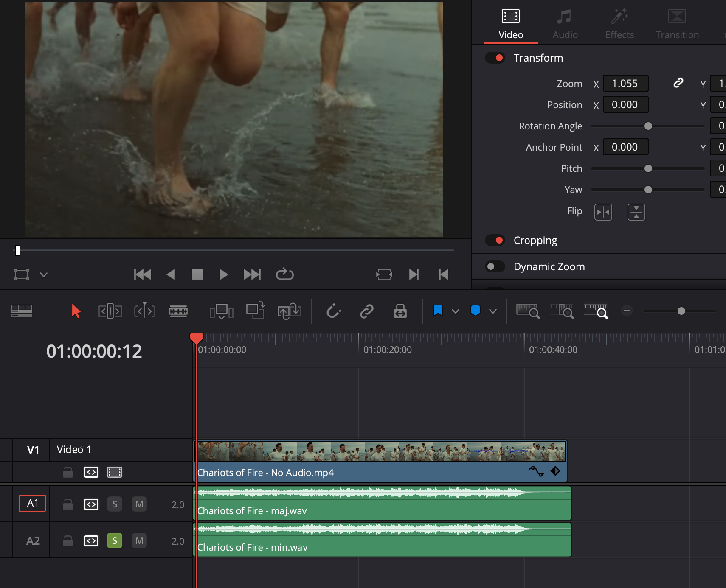
Task: Select the Blade edit mode tool
Action: click(178, 311)
